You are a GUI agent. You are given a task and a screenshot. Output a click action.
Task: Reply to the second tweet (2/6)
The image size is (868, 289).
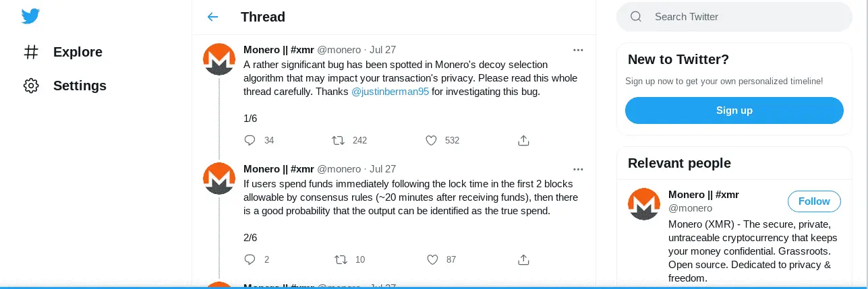pos(250,259)
